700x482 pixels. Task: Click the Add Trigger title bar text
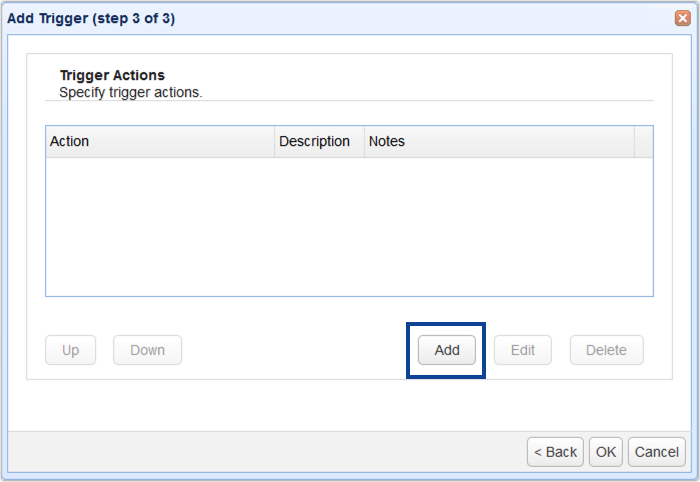pyautogui.click(x=91, y=18)
